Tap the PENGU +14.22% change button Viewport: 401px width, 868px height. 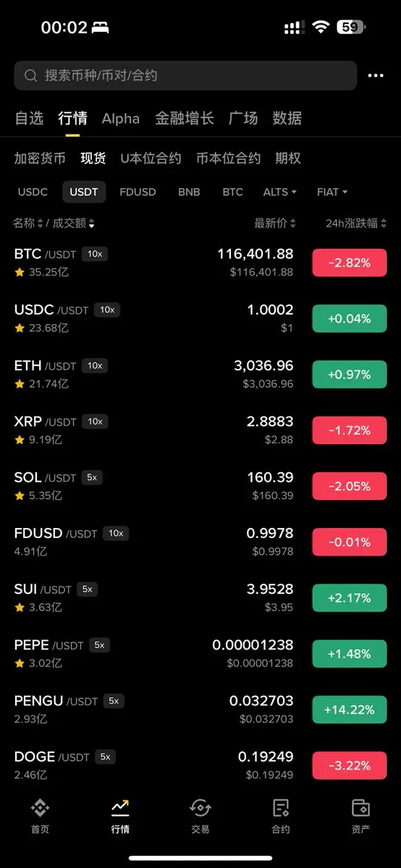click(350, 710)
